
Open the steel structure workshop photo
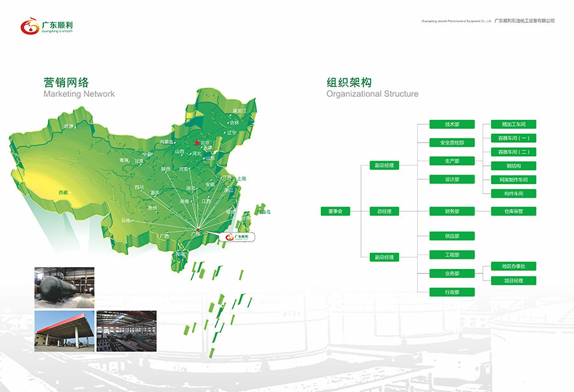[126, 331]
